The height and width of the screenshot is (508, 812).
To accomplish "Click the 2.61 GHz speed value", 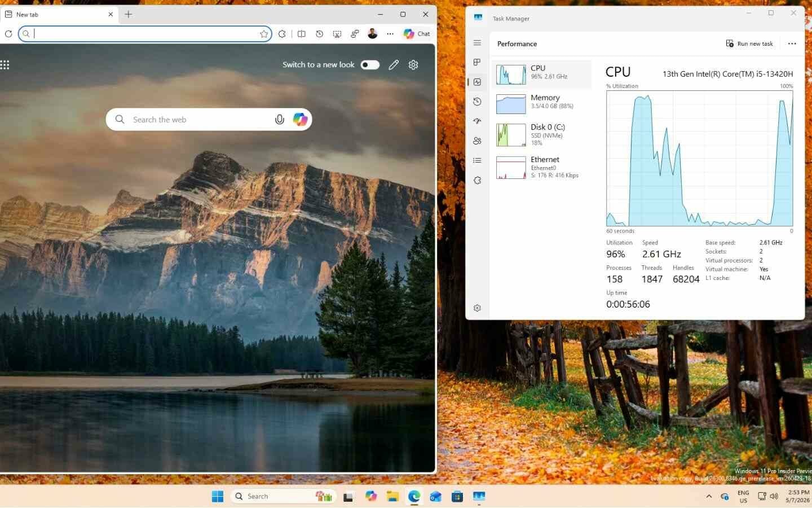I will coord(661,254).
